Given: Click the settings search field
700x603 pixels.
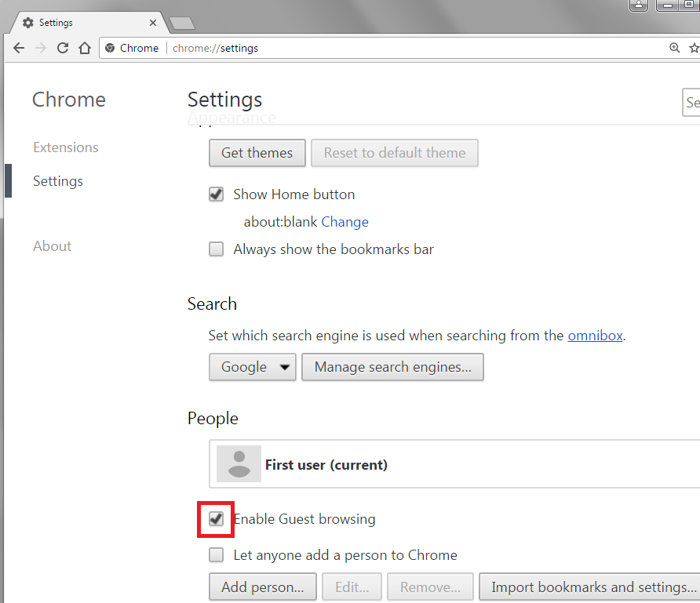Looking at the screenshot, I should (691, 103).
